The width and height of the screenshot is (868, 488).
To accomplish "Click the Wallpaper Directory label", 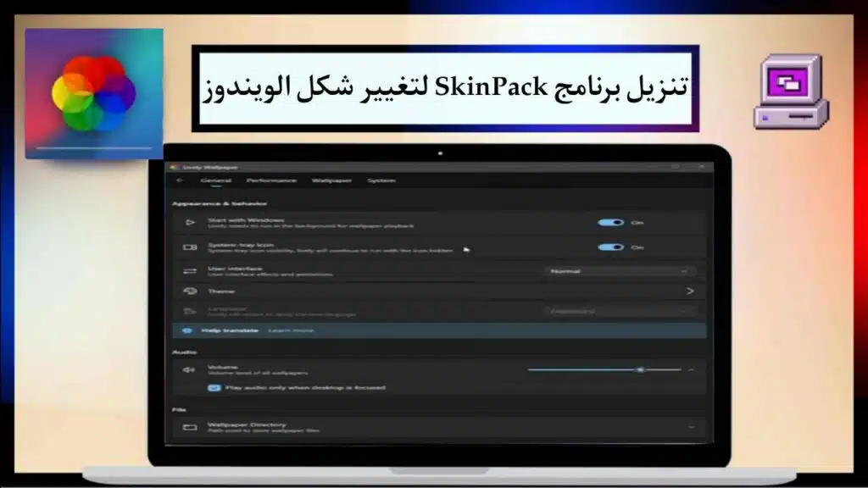I will click(247, 424).
